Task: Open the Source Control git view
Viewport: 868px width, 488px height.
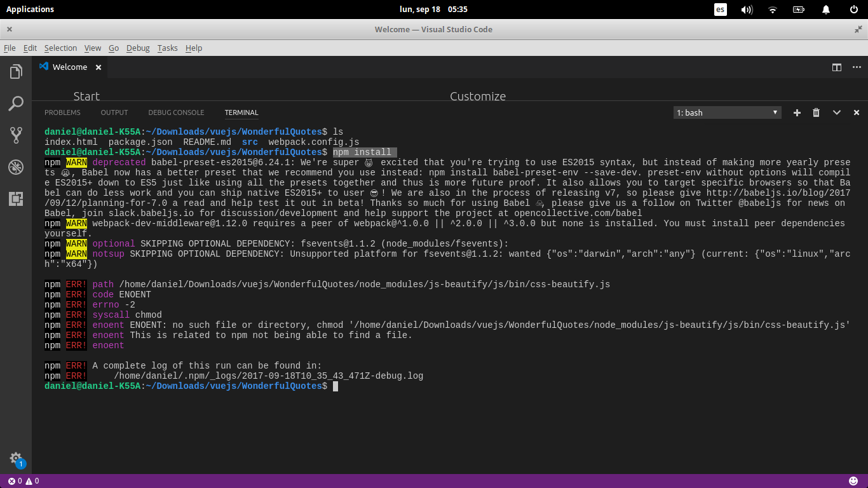Action: tap(16, 135)
